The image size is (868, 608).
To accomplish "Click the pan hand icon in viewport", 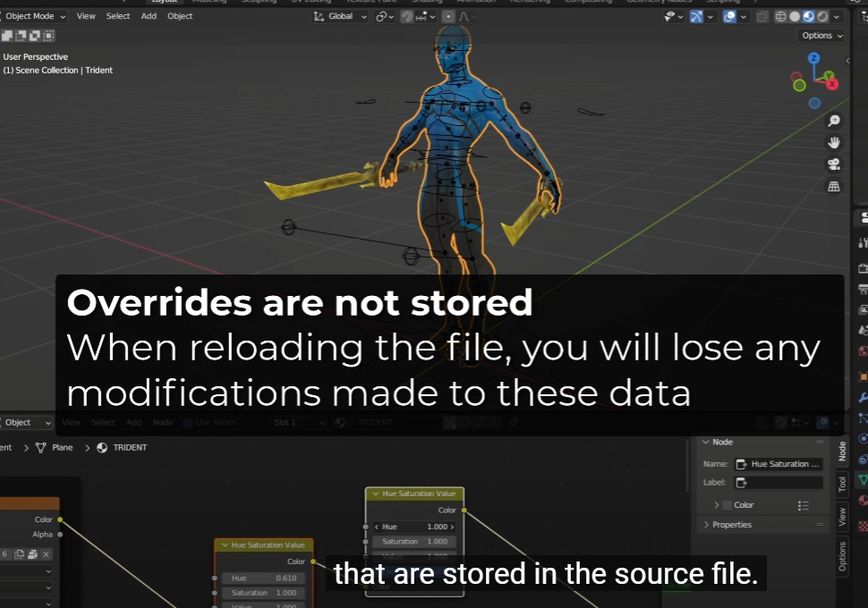I will coord(834,143).
